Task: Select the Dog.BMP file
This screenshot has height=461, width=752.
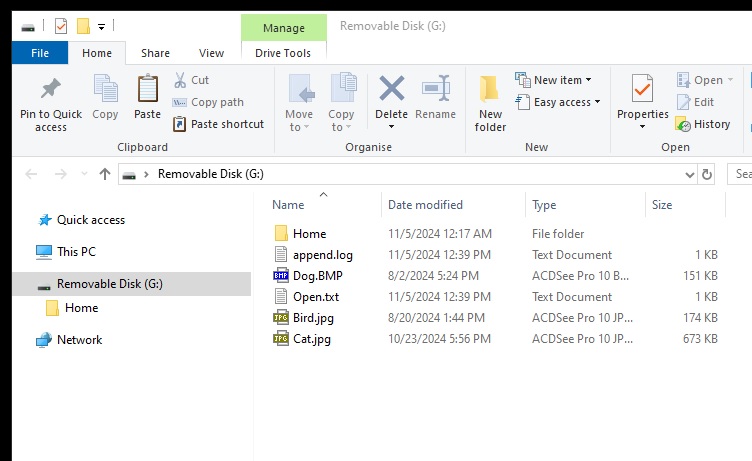Action: coord(317,276)
